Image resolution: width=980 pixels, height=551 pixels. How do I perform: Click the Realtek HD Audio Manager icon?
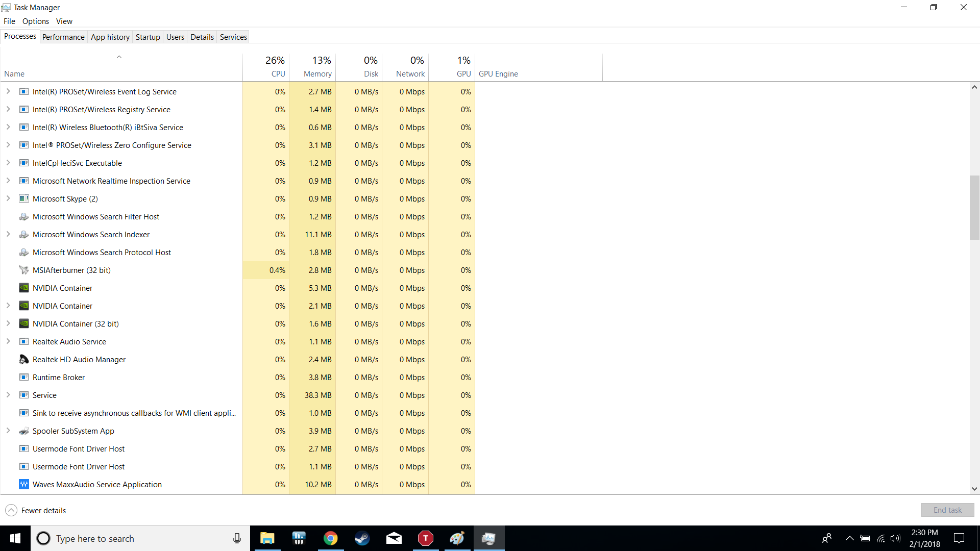pos(23,359)
